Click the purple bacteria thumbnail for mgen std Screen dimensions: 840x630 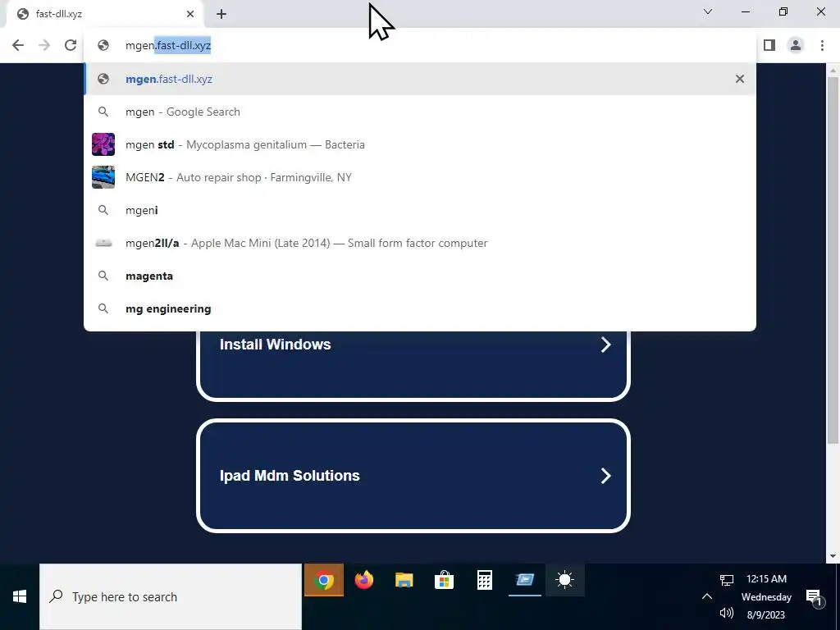103,144
